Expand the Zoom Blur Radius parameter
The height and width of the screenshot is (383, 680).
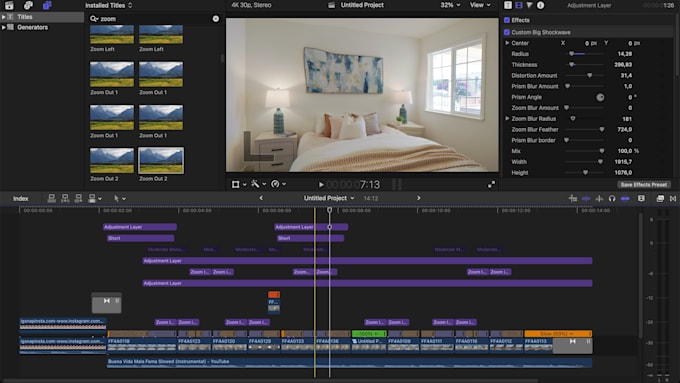tap(507, 118)
